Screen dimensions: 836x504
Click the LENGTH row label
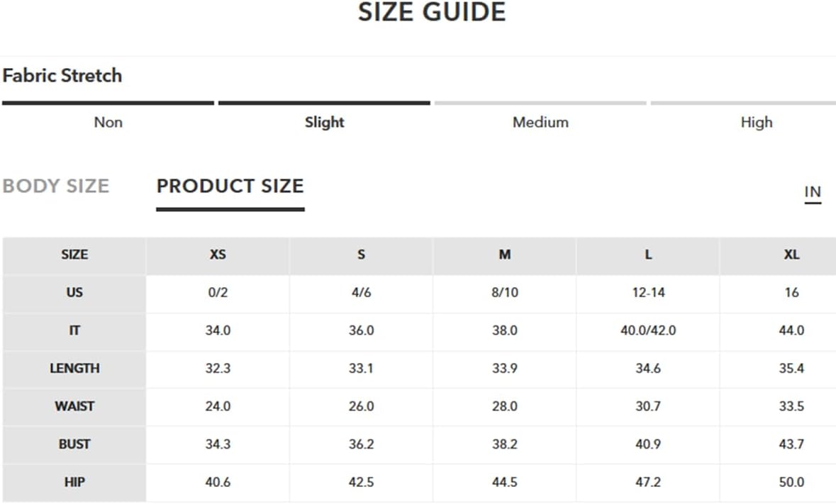(74, 368)
